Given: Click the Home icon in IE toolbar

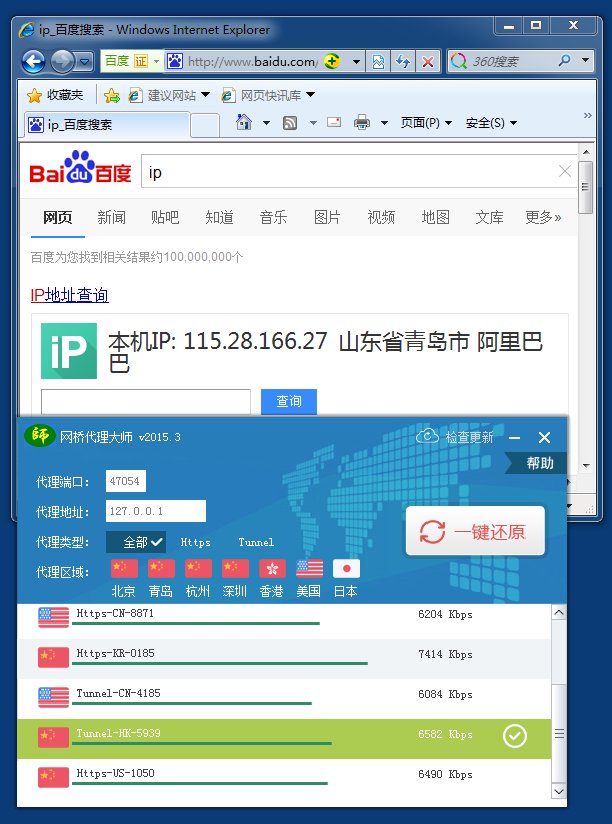Looking at the screenshot, I should 244,122.
